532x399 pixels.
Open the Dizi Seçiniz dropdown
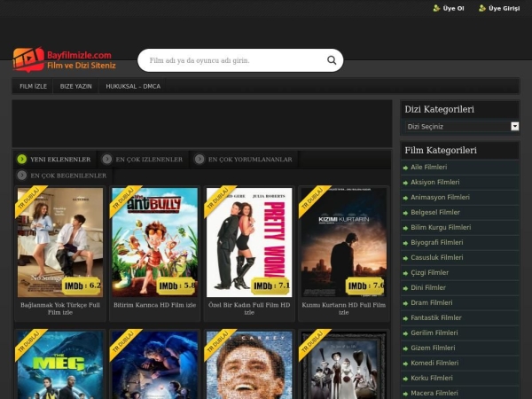462,127
